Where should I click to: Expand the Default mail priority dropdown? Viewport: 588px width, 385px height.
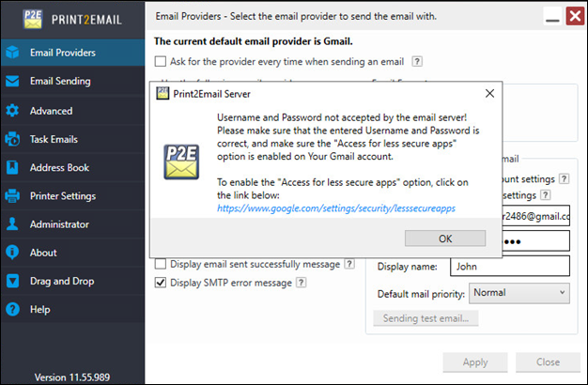[519, 293]
